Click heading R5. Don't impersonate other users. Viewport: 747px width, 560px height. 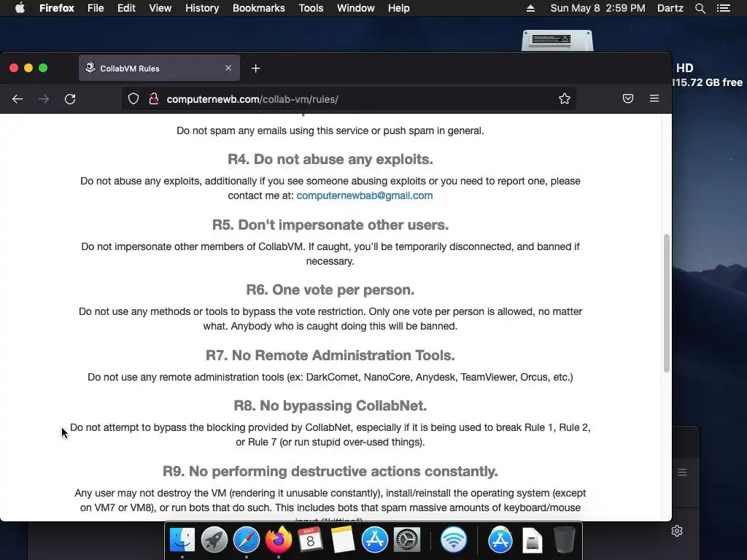(x=330, y=225)
